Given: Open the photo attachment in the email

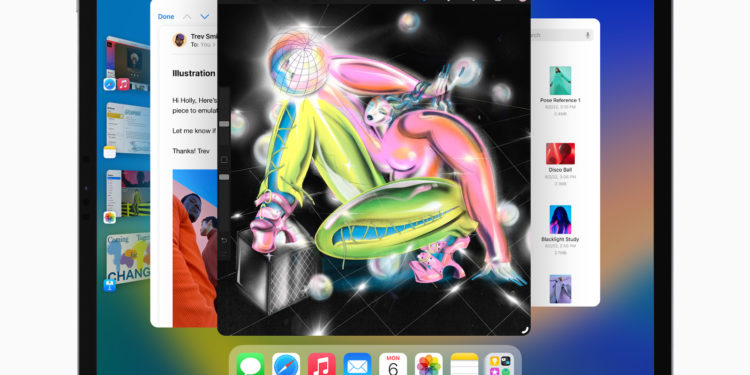Looking at the screenshot, I should (195, 248).
